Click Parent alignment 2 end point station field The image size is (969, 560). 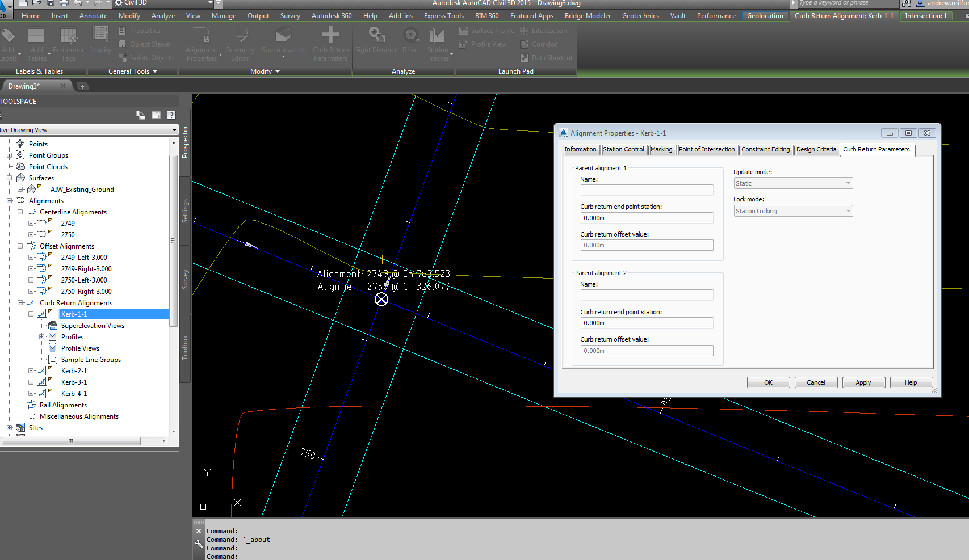(647, 323)
